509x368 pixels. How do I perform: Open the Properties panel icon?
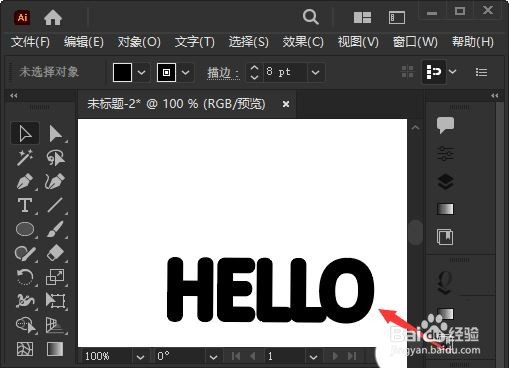tap(445, 154)
